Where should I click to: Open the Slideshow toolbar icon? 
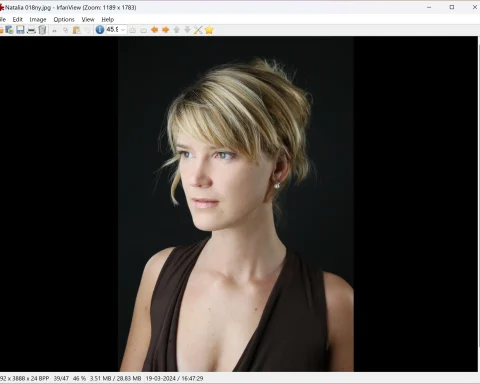point(9,30)
